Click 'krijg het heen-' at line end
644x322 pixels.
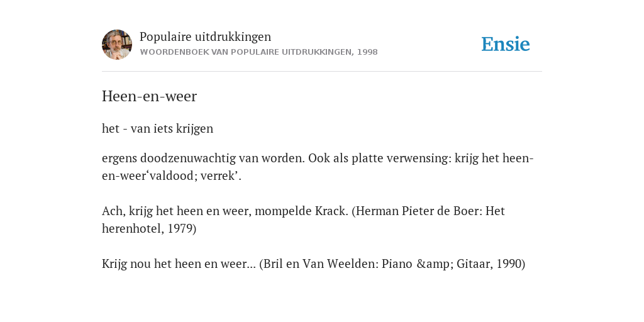pos(494,158)
